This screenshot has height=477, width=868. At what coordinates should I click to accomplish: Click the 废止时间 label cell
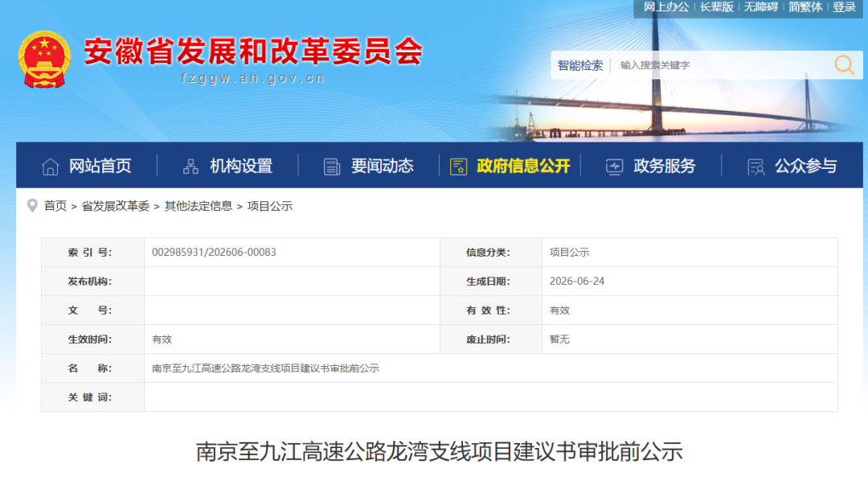(491, 339)
